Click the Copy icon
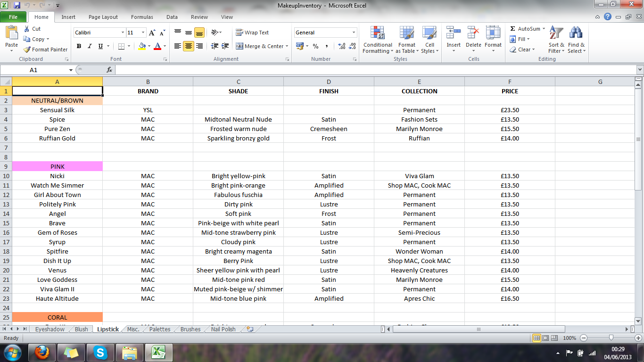 [x=27, y=39]
